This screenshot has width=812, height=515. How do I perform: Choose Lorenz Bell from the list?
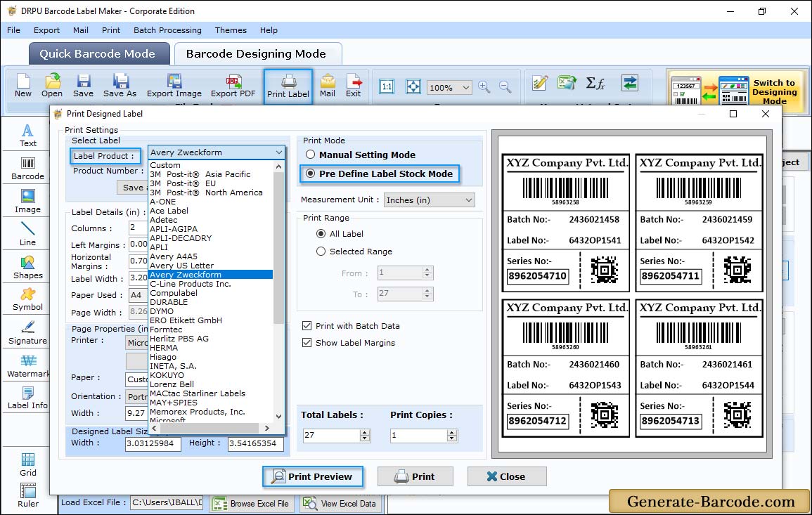(x=172, y=384)
